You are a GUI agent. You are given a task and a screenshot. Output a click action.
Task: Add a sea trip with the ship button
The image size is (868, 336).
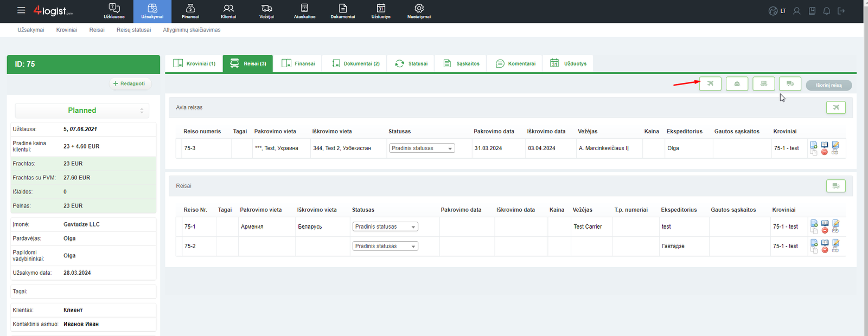pyautogui.click(x=737, y=83)
